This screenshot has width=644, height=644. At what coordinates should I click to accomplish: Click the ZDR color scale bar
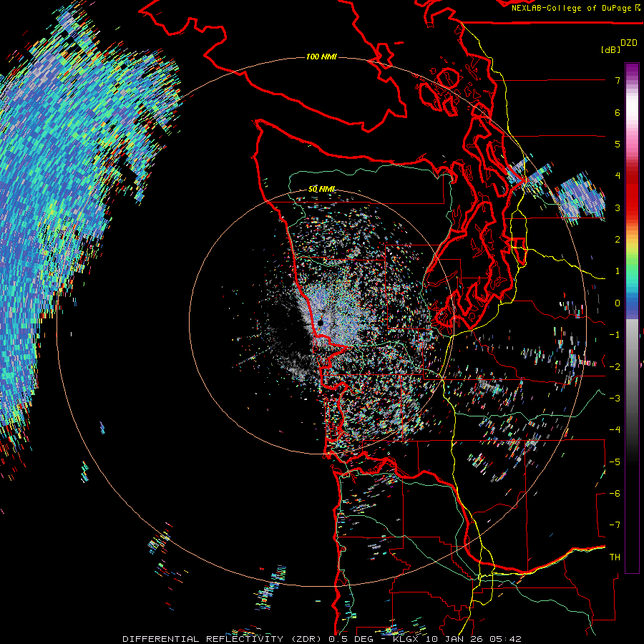tap(632, 318)
